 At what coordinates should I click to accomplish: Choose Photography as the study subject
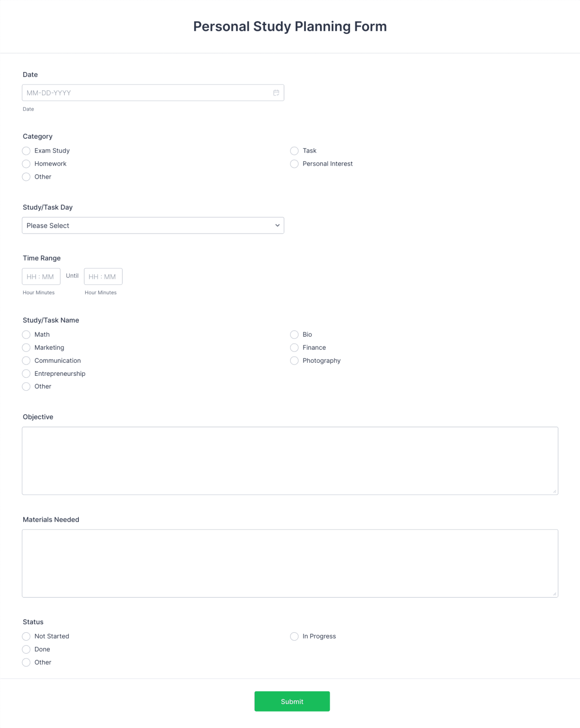(x=294, y=360)
